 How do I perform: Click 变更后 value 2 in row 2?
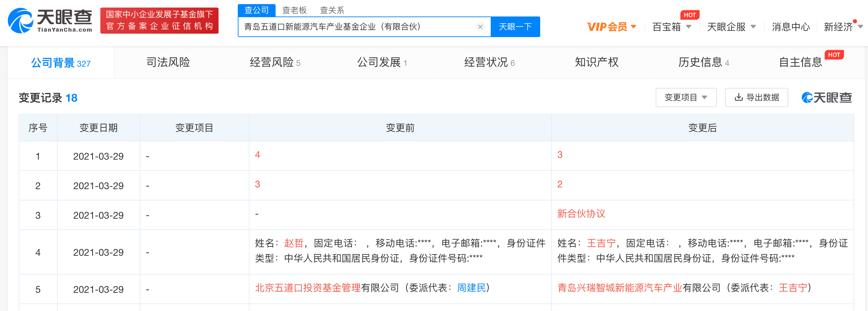point(560,184)
